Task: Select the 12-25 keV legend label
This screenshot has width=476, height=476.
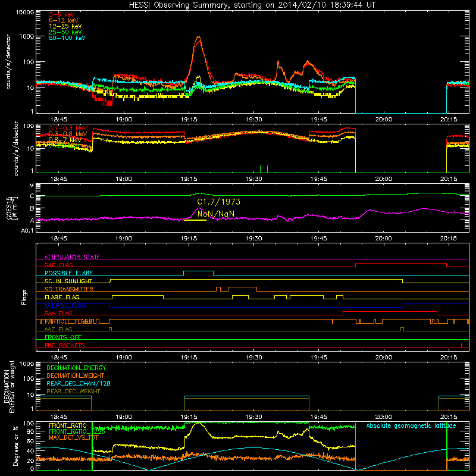Action: [65, 26]
